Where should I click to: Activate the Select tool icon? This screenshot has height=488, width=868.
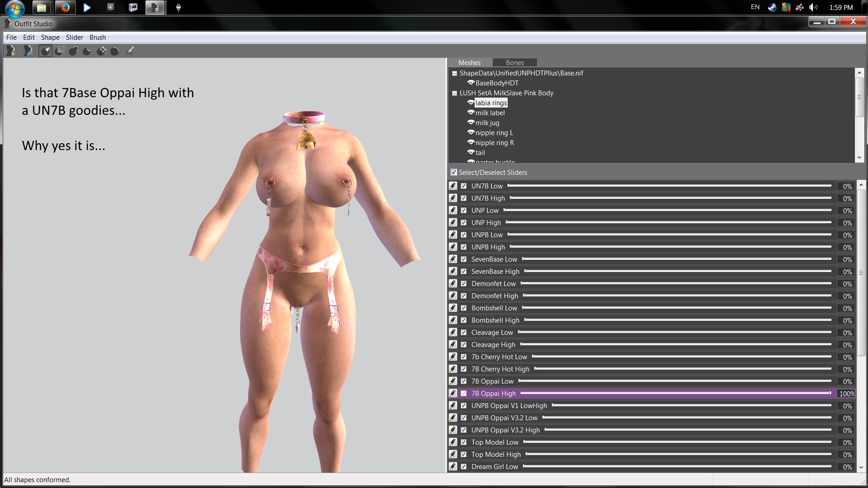pos(45,51)
